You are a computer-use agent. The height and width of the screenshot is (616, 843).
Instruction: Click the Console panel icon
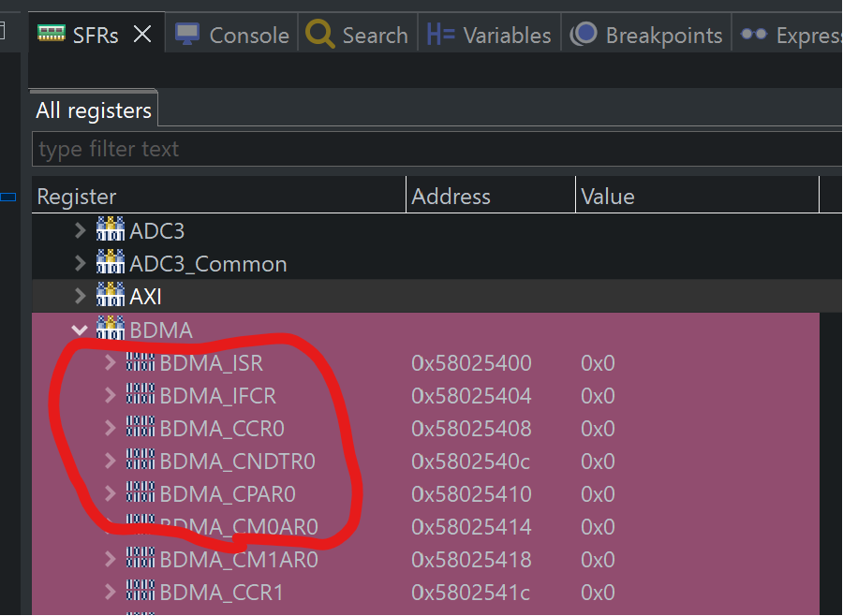(x=187, y=35)
